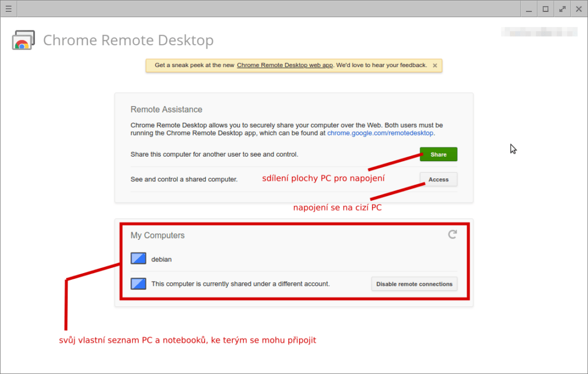Click the "Chrome Remote Desktop" page title
This screenshot has width=588, height=374.
coord(128,40)
